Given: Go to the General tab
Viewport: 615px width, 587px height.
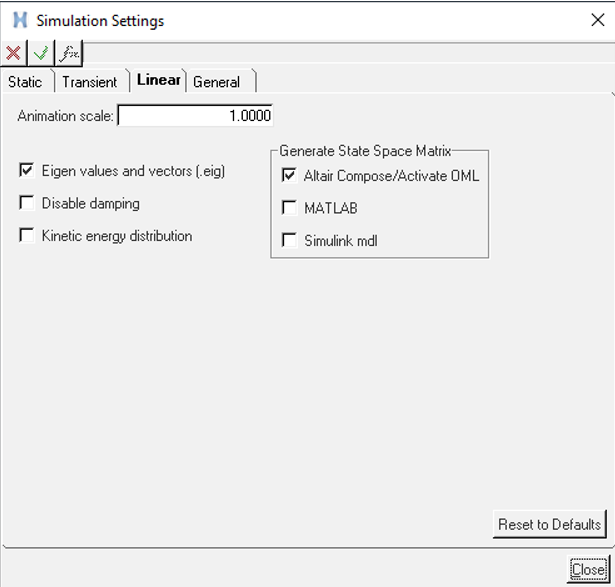Looking at the screenshot, I should 217,82.
